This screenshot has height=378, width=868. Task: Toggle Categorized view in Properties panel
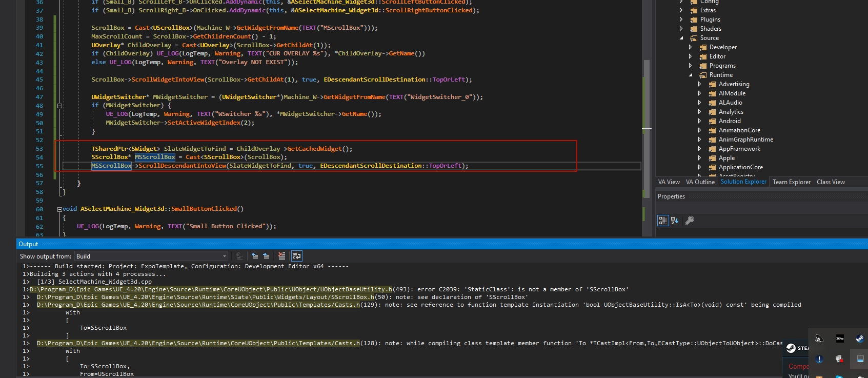point(663,221)
